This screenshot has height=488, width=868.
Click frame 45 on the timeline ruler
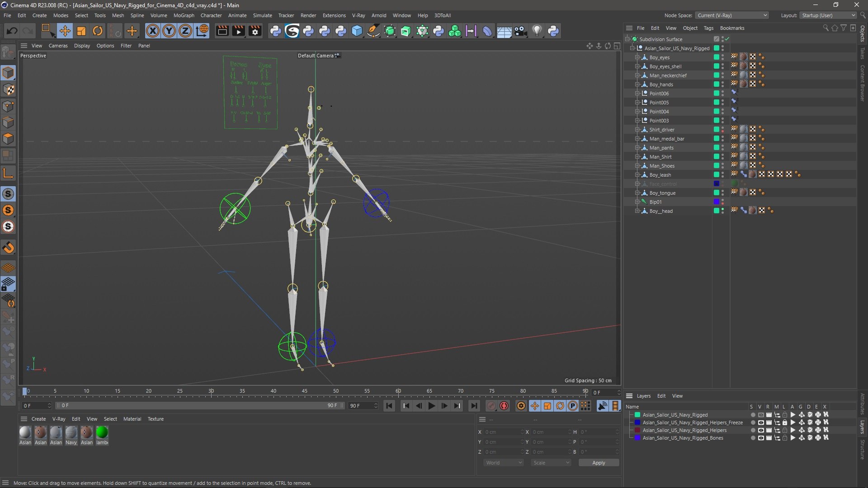point(305,391)
